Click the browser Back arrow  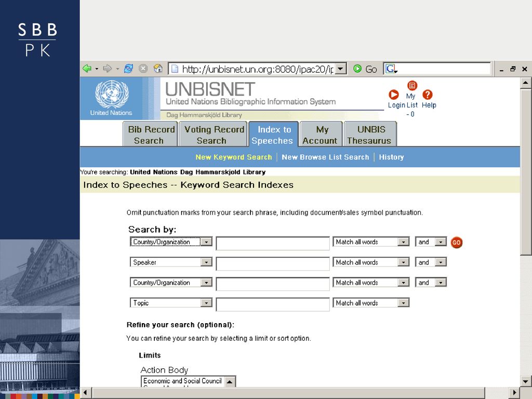tap(87, 69)
